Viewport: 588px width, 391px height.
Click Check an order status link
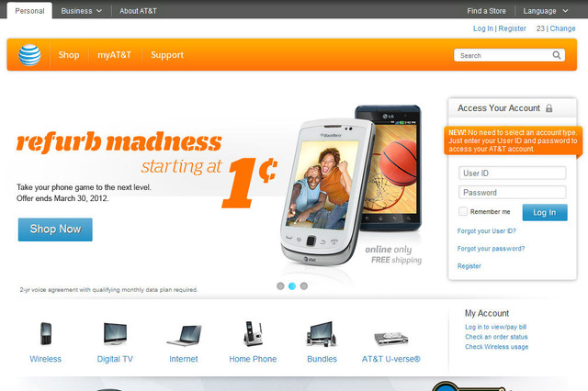pyautogui.click(x=496, y=337)
